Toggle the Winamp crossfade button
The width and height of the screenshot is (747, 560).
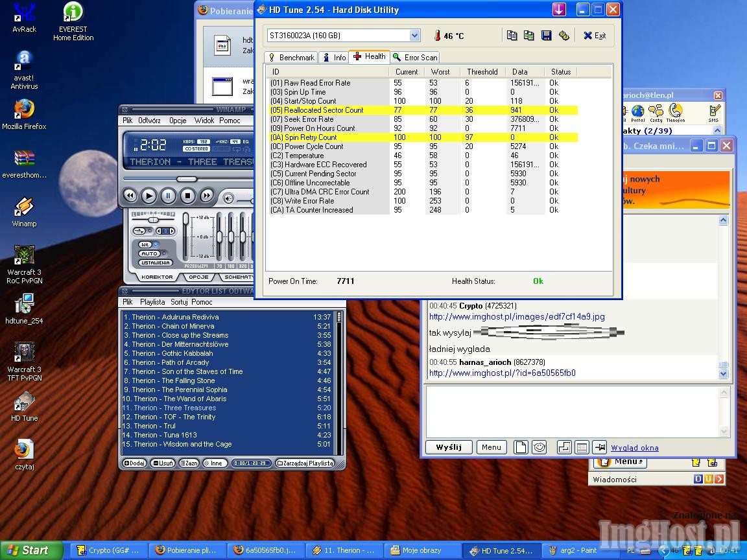tap(139, 231)
